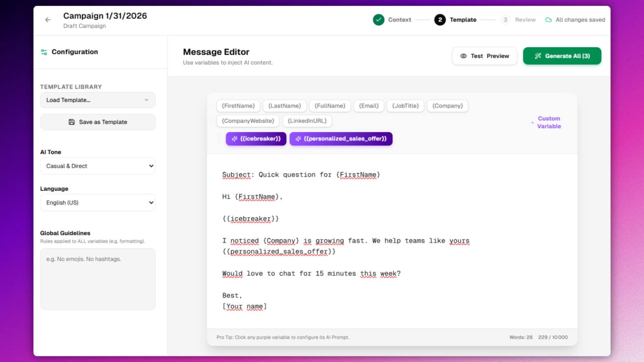Click the sparkle icon on personalized_sales_offer variable
The height and width of the screenshot is (362, 644).
[298, 139]
